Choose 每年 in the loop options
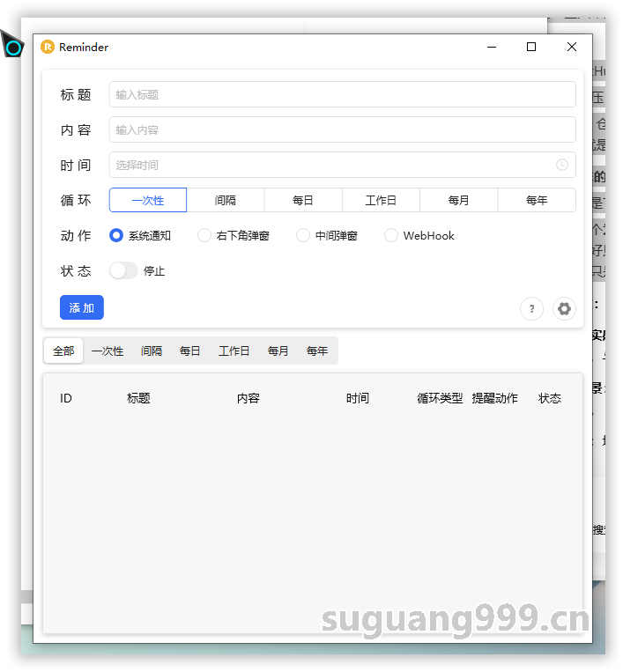Viewport: 623px width, 672px height. 537,200
